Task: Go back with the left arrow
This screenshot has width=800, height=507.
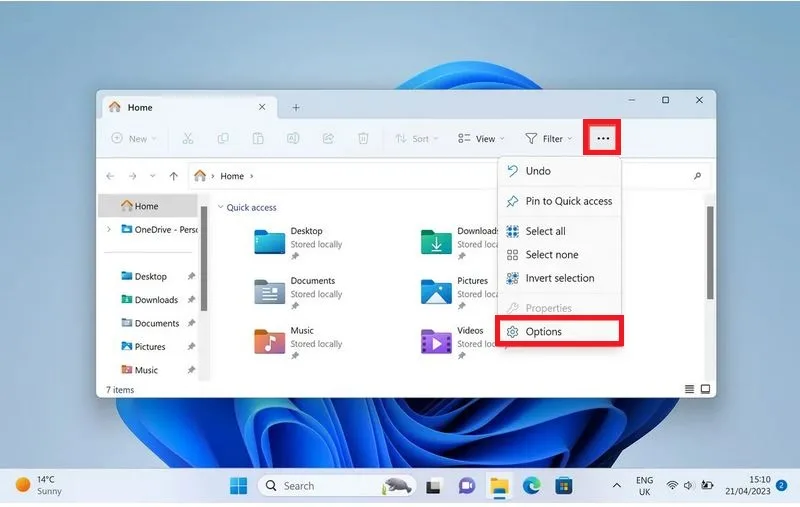Action: (x=110, y=176)
